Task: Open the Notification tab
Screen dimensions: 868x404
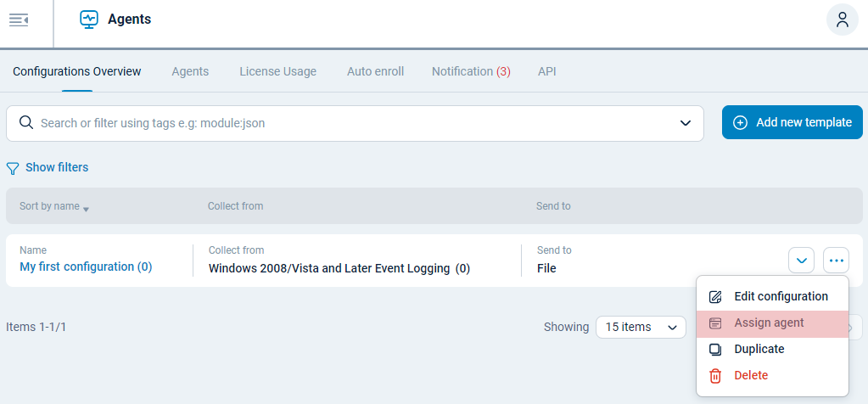Action: point(471,71)
